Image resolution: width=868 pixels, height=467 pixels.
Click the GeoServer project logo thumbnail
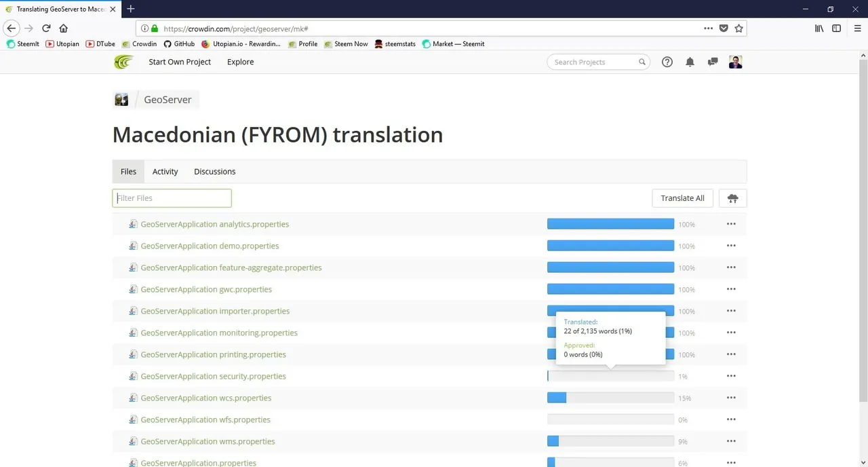coord(121,100)
